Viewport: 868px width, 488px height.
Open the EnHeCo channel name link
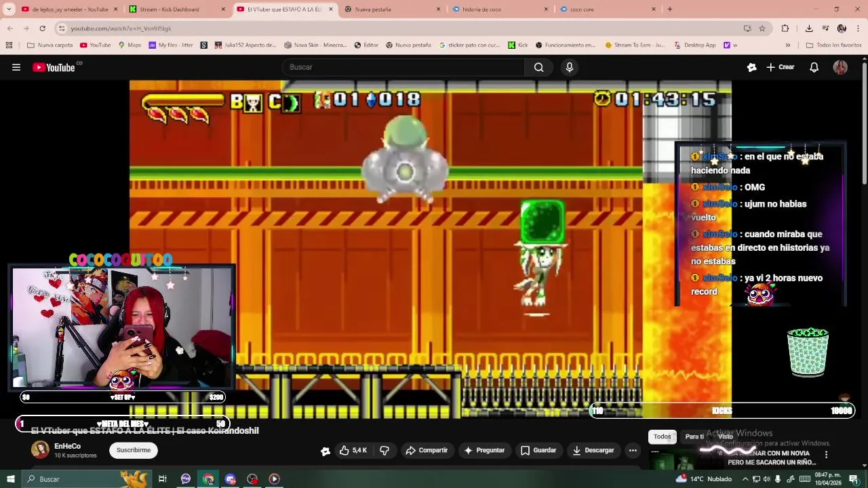[x=67, y=446]
